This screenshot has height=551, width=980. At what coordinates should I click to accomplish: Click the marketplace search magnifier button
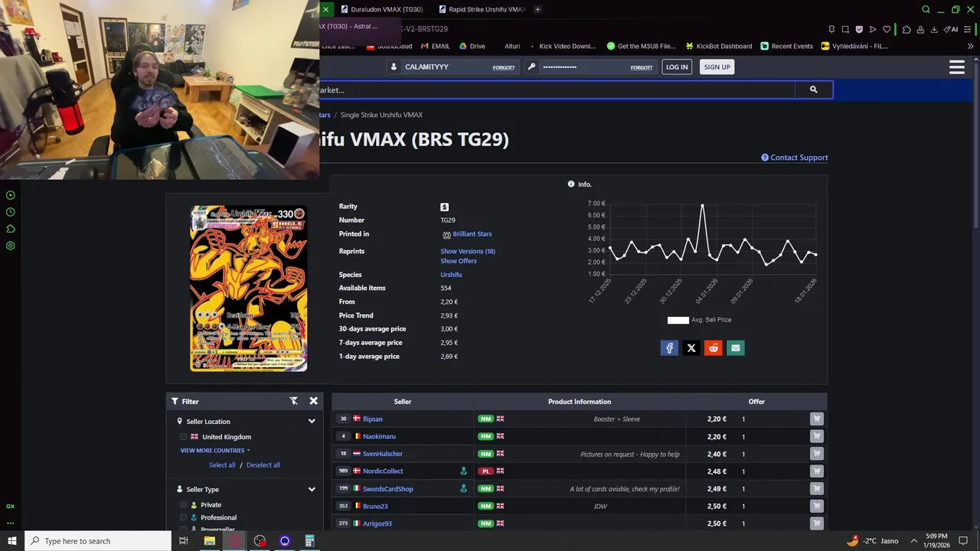[813, 90]
